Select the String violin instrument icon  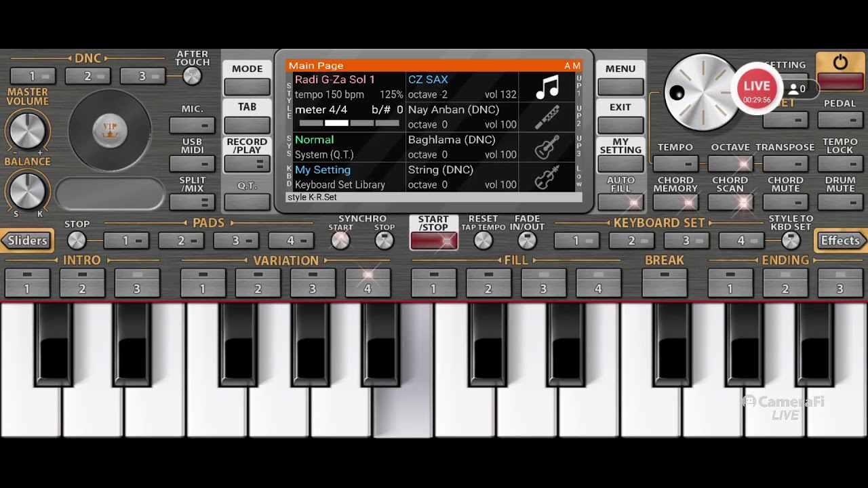click(x=547, y=178)
